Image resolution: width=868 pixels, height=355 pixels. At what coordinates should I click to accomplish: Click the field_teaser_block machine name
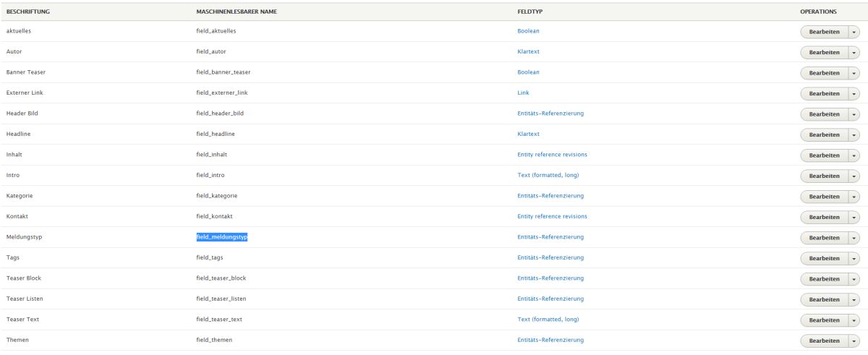pos(221,278)
